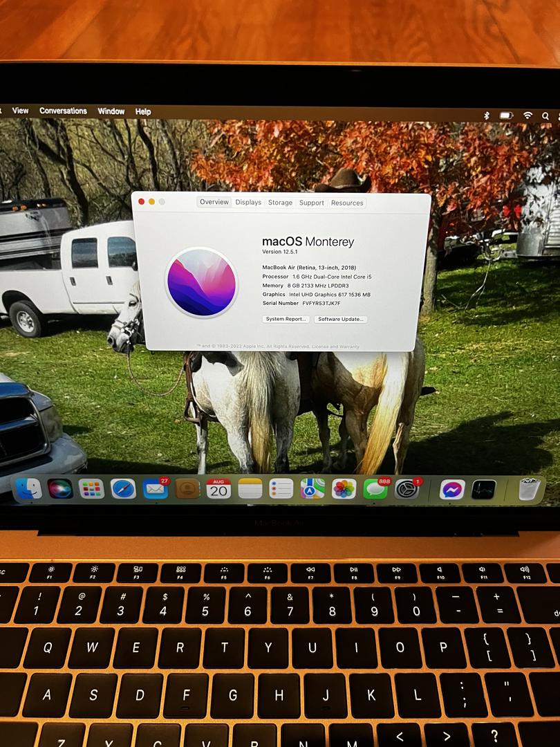Open the Window menu

tap(111, 111)
